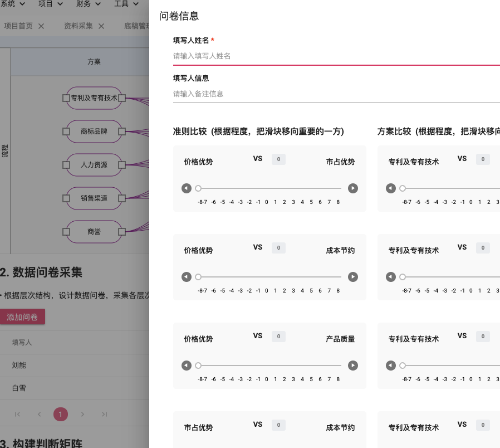The height and width of the screenshot is (448, 500).
Task: Open the 工具 dropdown menu
Action: 126,4
